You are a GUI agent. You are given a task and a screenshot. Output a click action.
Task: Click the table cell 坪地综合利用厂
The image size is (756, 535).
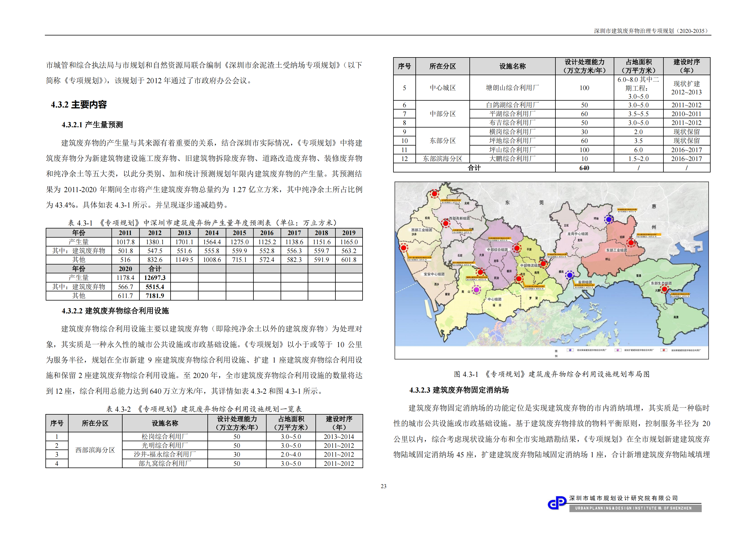513,141
